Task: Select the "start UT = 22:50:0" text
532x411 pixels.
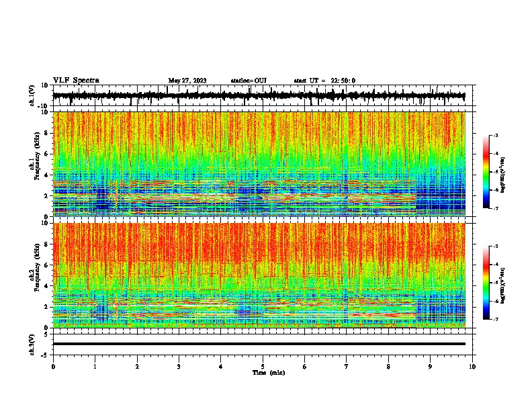Action: click(324, 81)
